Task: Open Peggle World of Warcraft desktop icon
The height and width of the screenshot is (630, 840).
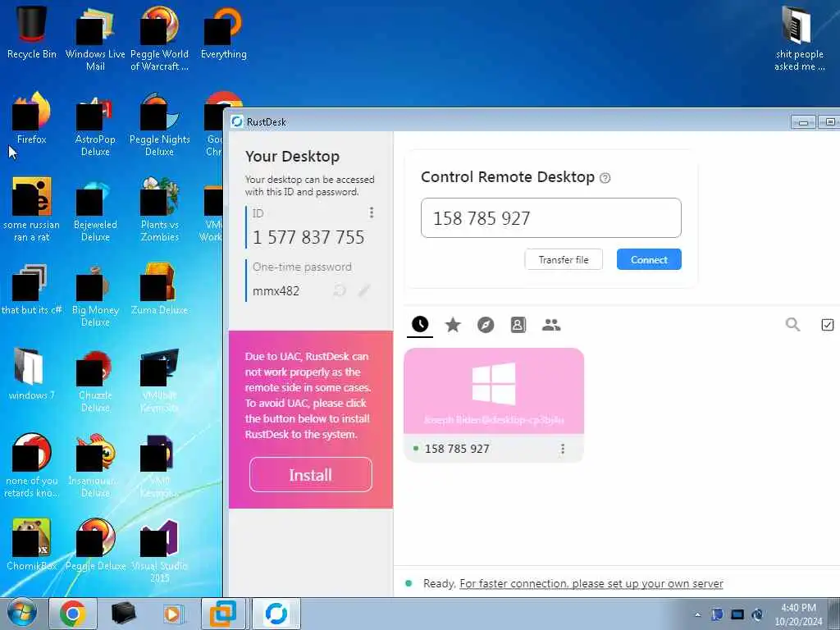Action: click(159, 39)
